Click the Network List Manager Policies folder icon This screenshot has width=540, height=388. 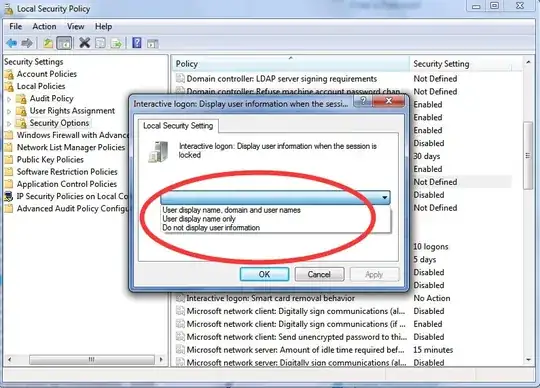pyautogui.click(x=9, y=148)
